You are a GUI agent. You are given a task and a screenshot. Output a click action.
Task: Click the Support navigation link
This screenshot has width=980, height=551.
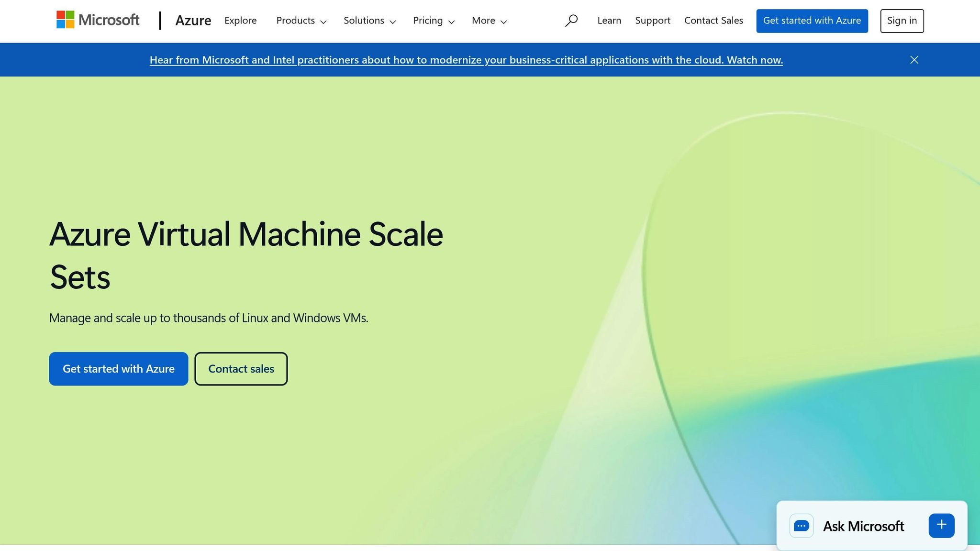click(x=653, y=21)
